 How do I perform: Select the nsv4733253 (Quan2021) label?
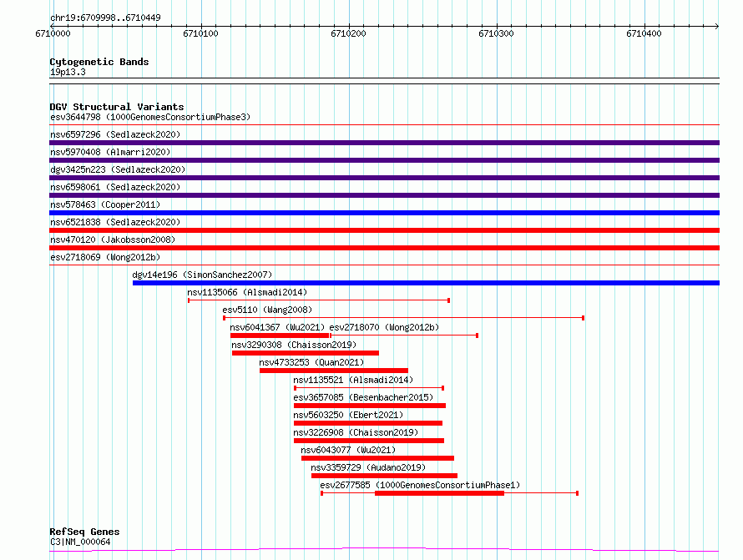(x=311, y=362)
